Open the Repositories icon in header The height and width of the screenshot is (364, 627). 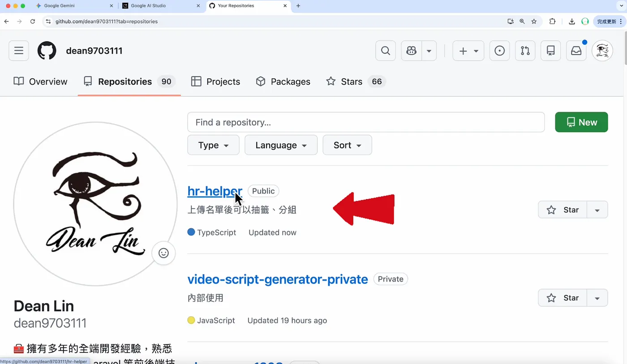click(x=550, y=51)
